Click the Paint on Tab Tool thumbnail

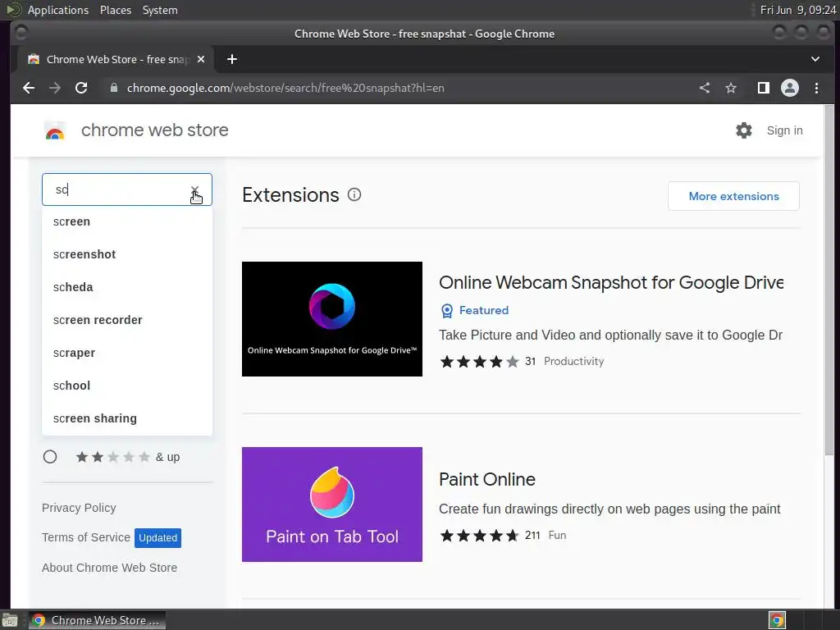(332, 504)
